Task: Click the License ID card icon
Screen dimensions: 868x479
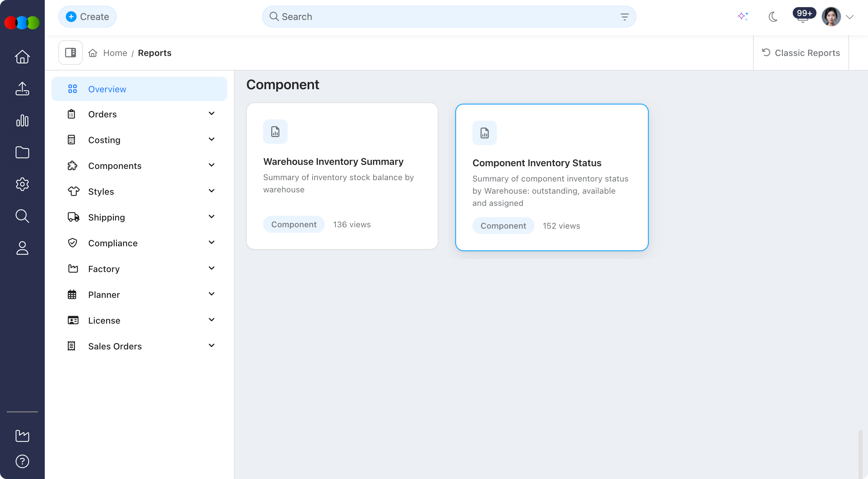Action: click(x=73, y=320)
